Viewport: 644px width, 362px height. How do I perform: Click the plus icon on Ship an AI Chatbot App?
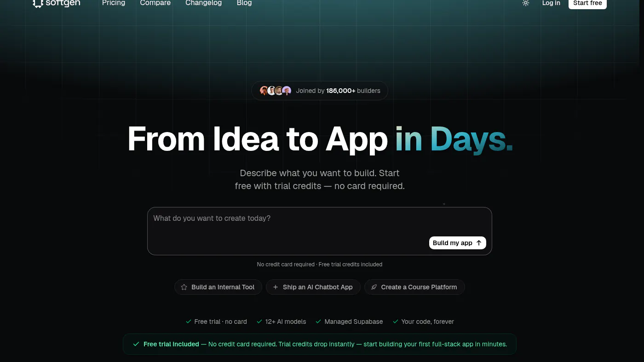point(276,287)
